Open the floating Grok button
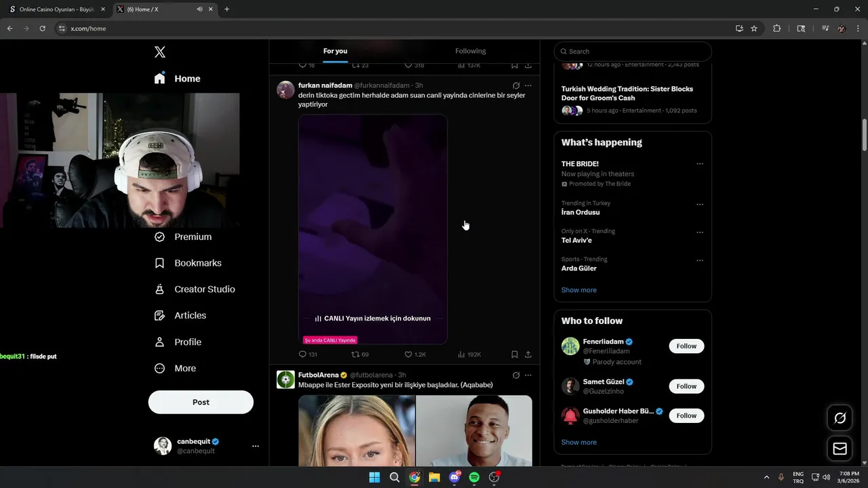Screen dimensions: 868x488 point(840,418)
